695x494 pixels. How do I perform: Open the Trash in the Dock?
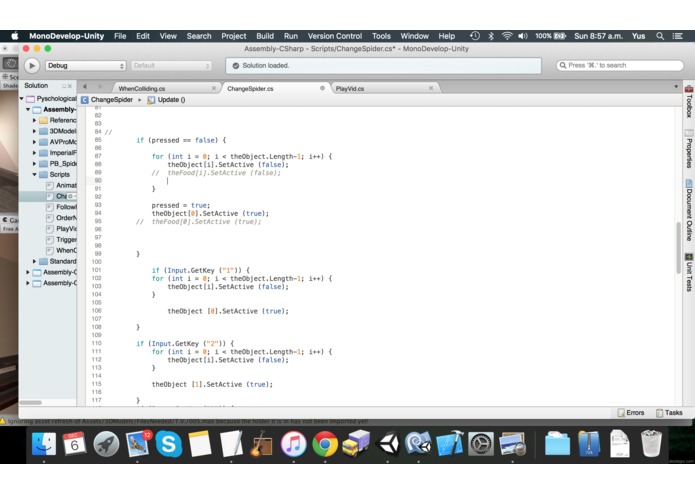[651, 443]
